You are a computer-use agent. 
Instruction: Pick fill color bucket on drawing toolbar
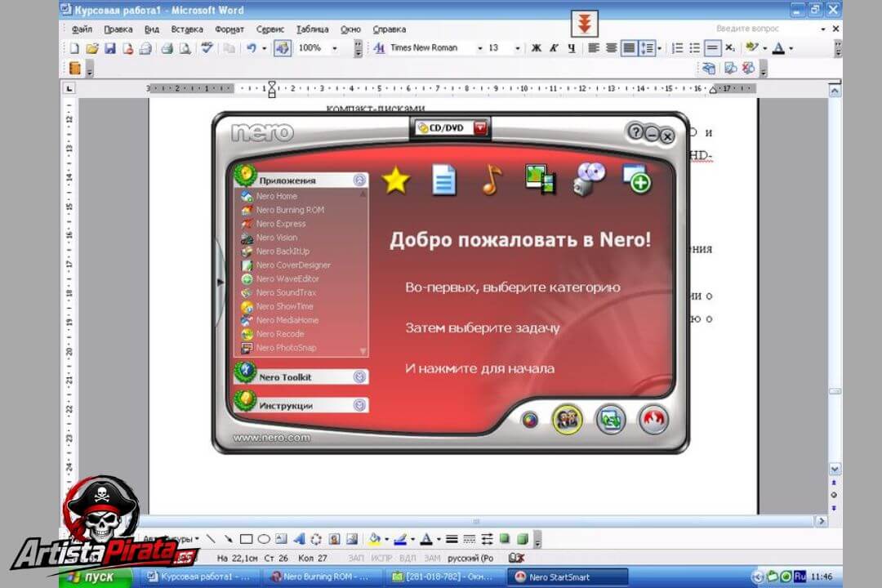tap(374, 539)
